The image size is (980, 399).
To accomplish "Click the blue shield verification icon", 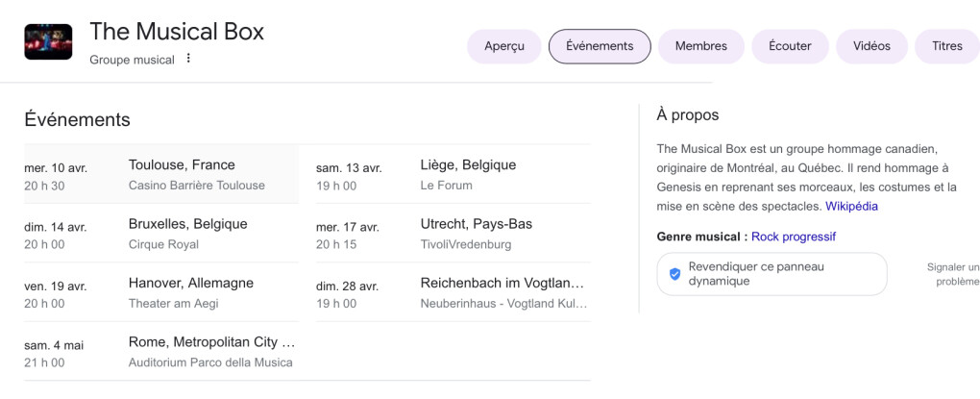I will 674,274.
